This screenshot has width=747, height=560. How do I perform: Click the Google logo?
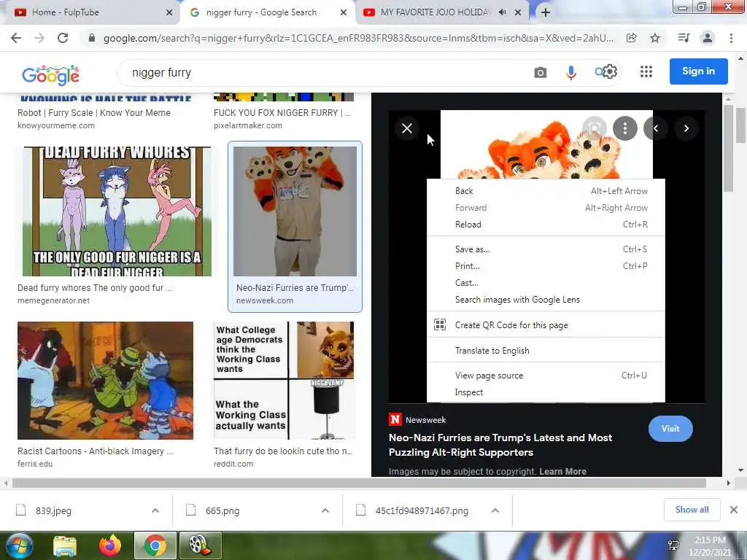coord(50,75)
